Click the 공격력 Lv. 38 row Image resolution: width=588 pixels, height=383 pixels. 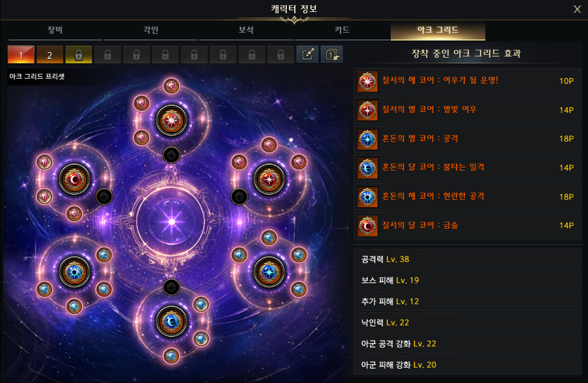pyautogui.click(x=467, y=259)
